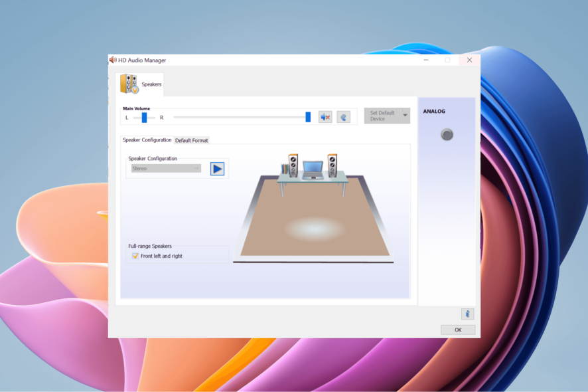This screenshot has width=588, height=392.
Task: Click the right speaker in the room diagram
Action: click(x=332, y=165)
